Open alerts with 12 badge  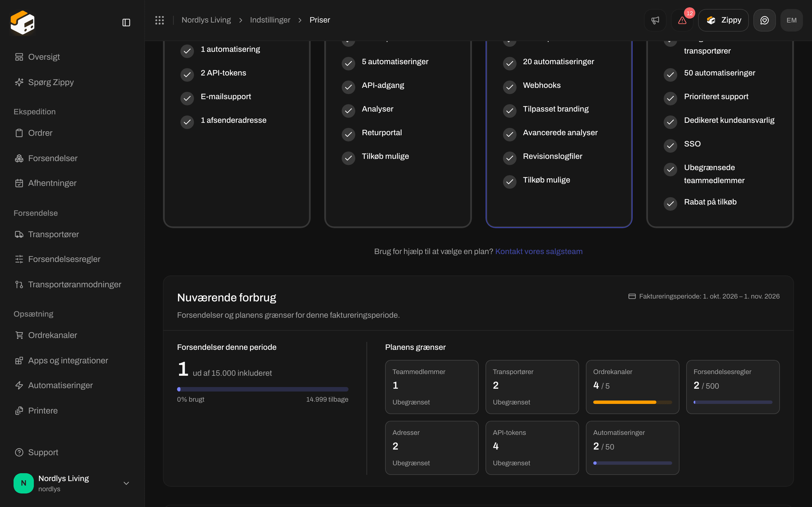(682, 20)
